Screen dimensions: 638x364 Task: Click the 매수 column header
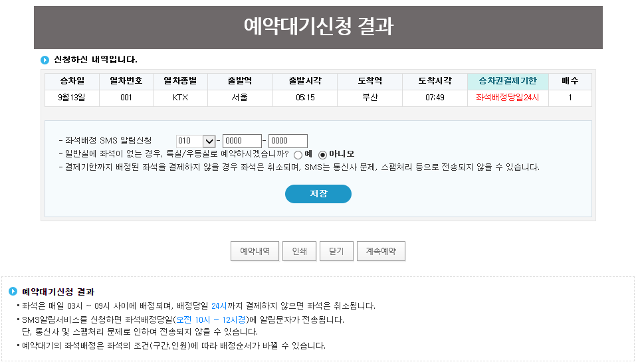coord(570,81)
